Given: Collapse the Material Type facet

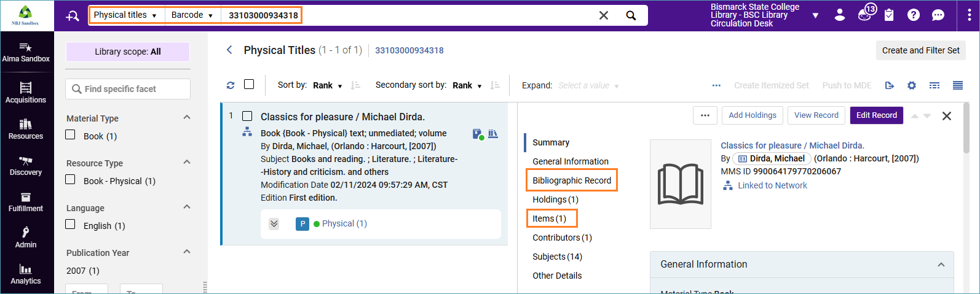Looking at the screenshot, I should click(187, 117).
